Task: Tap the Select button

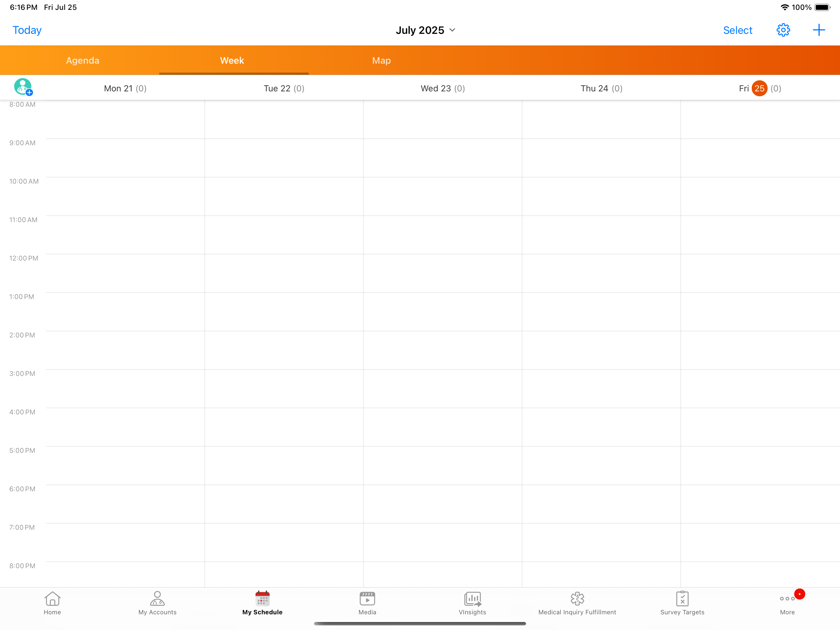Action: (x=737, y=30)
